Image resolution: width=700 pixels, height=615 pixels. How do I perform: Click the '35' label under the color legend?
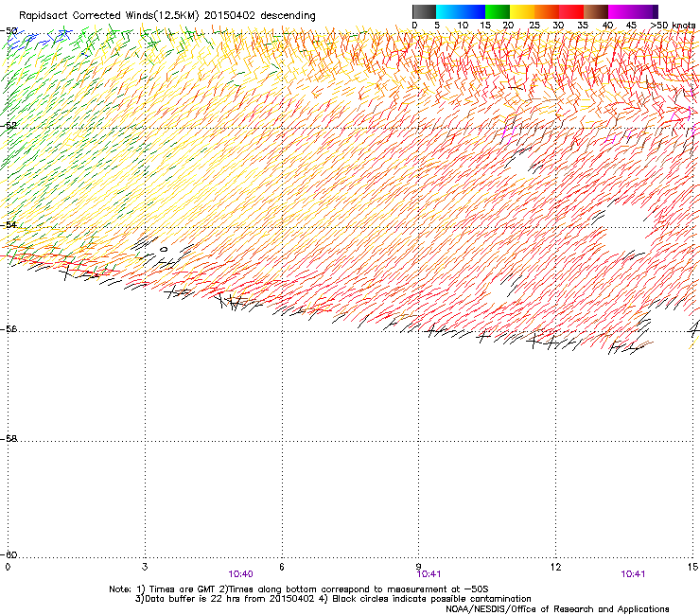pyautogui.click(x=583, y=26)
